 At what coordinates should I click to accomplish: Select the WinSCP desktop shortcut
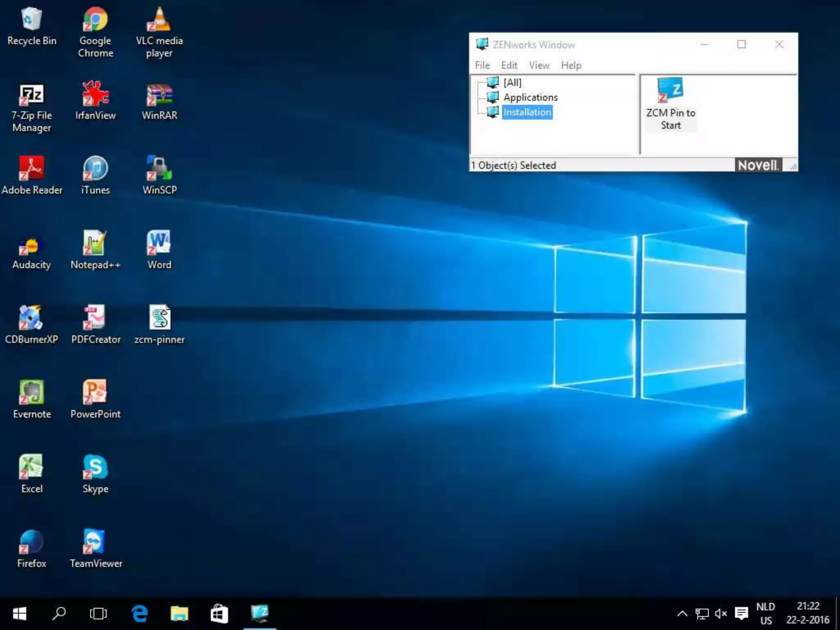[x=159, y=176]
